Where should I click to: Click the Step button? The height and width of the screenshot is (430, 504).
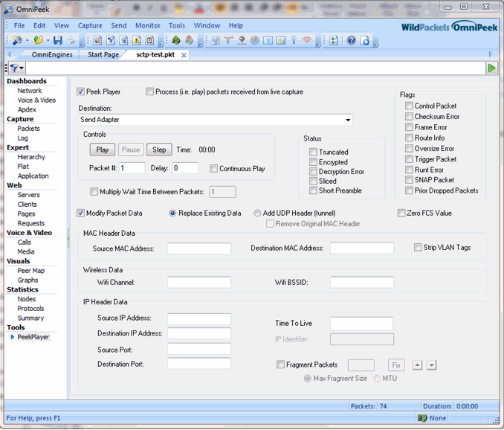point(159,150)
